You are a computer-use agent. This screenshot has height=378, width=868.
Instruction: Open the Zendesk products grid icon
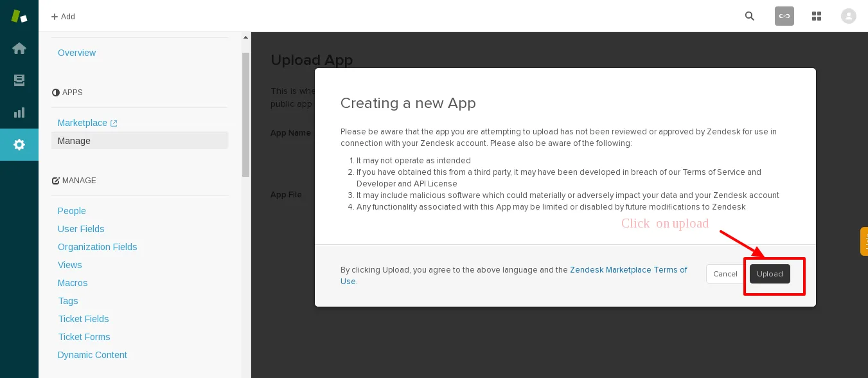coord(817,16)
